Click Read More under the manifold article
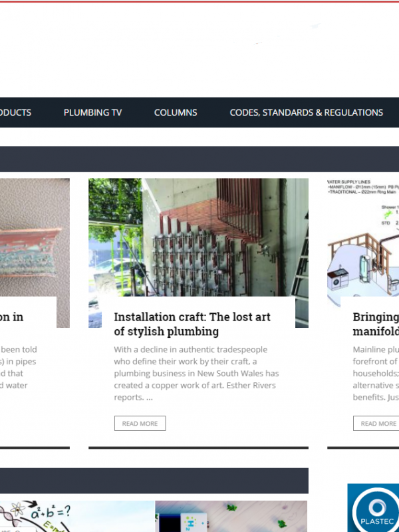 (x=376, y=424)
